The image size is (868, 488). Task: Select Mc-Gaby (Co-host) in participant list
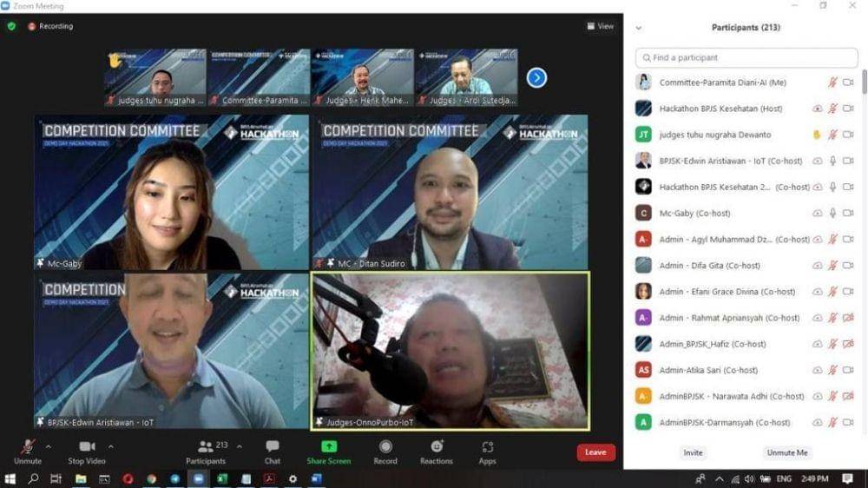(x=694, y=213)
